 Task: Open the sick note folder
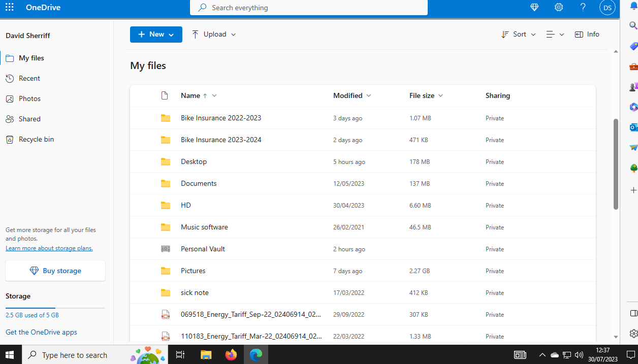tap(195, 292)
